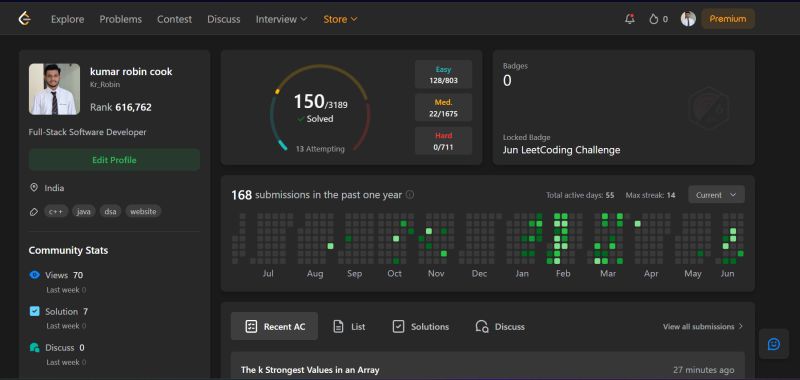Screen dimensions: 800x380
Task: Click the 27 minutes ago timestamp
Action: (704, 370)
